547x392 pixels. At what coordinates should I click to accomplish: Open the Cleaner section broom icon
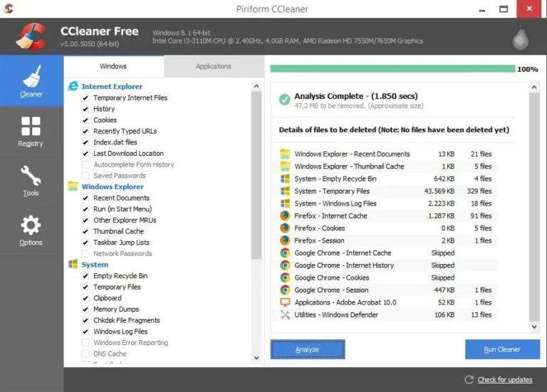pos(32,76)
